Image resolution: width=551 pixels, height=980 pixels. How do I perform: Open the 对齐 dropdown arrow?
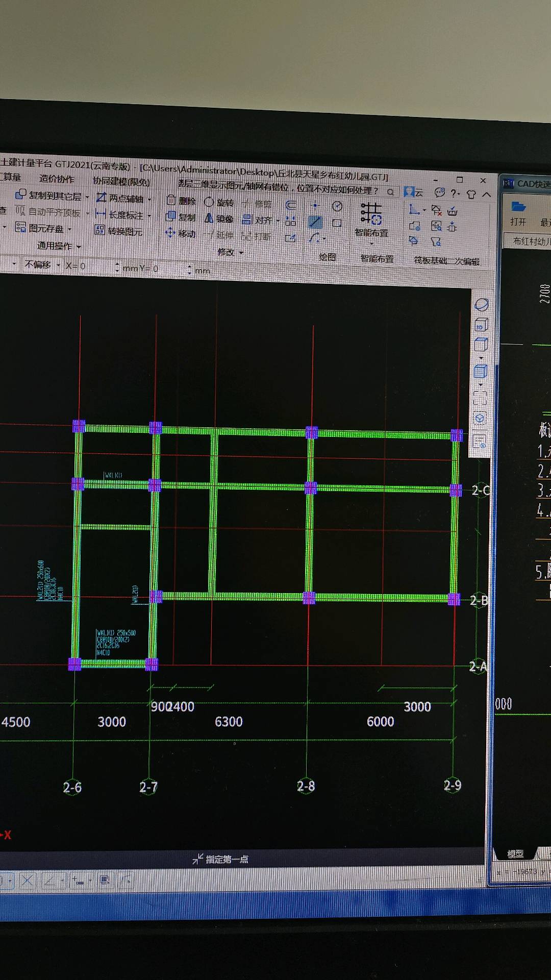(x=278, y=221)
